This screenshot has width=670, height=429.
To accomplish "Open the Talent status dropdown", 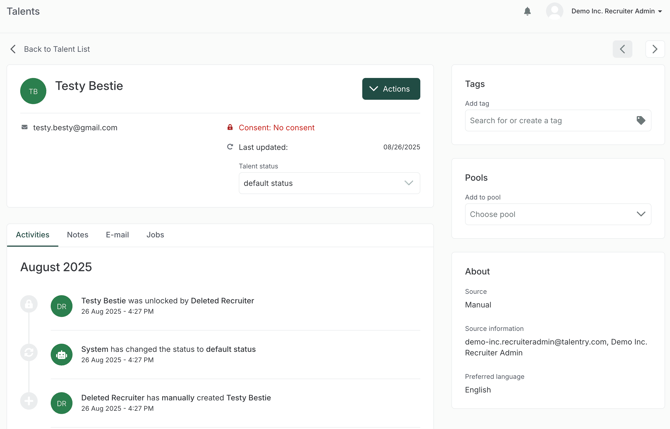I will coord(329,183).
